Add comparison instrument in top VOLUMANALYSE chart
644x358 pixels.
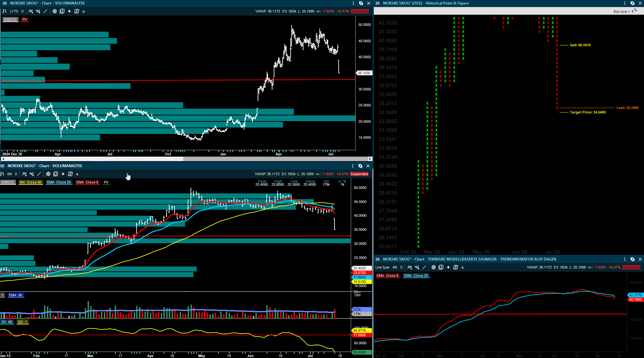point(38,11)
